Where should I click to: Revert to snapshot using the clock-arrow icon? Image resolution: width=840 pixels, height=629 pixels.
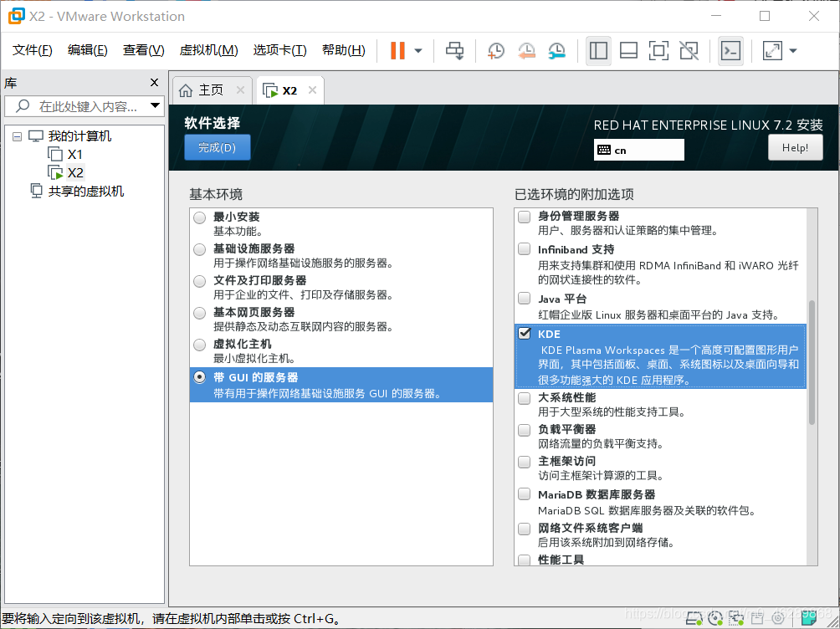526,51
